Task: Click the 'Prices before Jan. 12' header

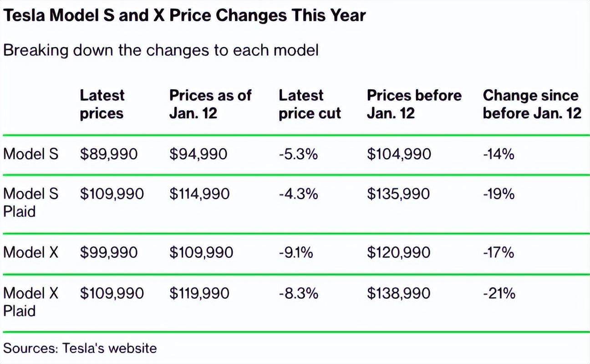Action: (414, 104)
